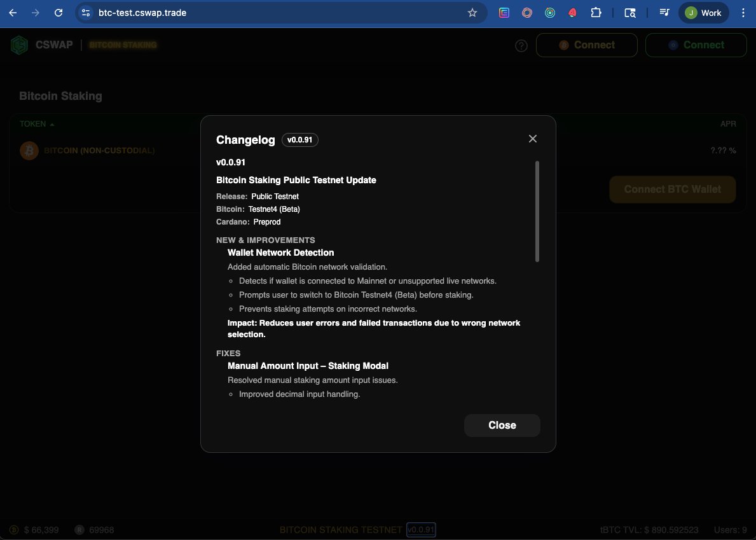This screenshot has height=540, width=756.
Task: Click the footer value 69968
Action: point(101,530)
